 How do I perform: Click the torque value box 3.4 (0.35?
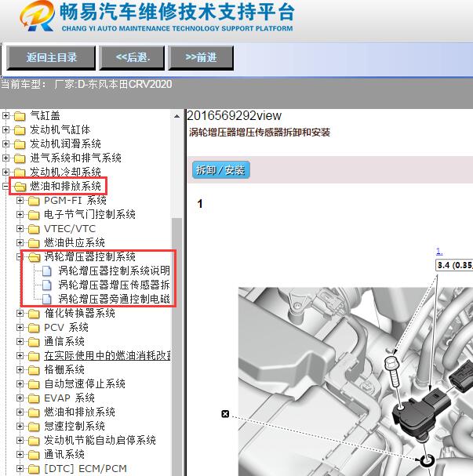tap(454, 265)
